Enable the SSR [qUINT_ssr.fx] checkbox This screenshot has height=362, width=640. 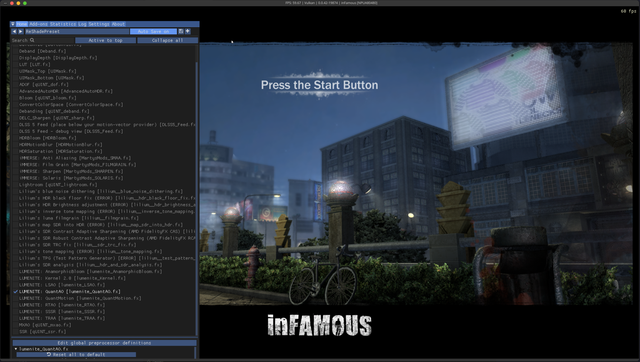pos(16,332)
